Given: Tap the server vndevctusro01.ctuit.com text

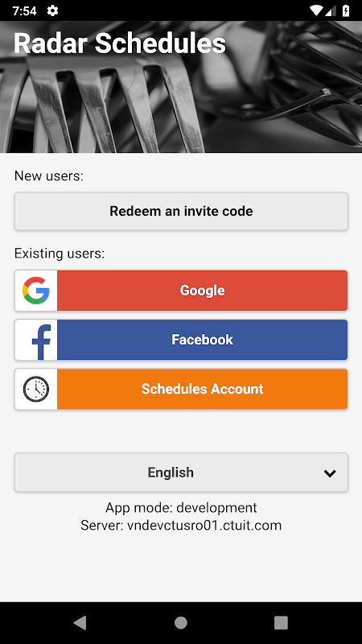Looking at the screenshot, I should [181, 526].
